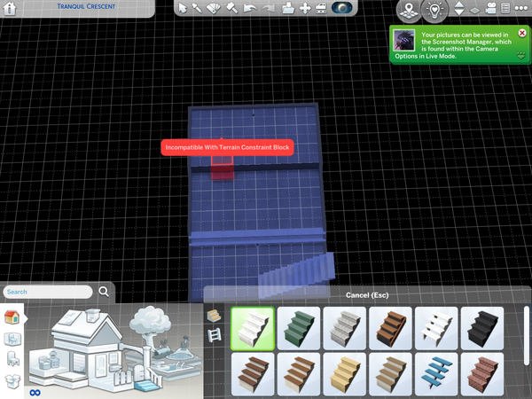Open the notebook list icon
532x399 pixels.
point(505,9)
